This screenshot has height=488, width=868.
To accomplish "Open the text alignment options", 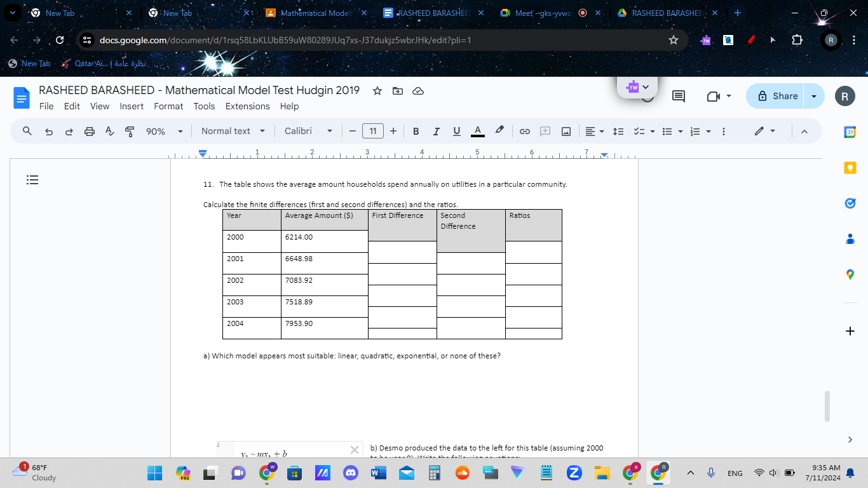I will (x=593, y=131).
